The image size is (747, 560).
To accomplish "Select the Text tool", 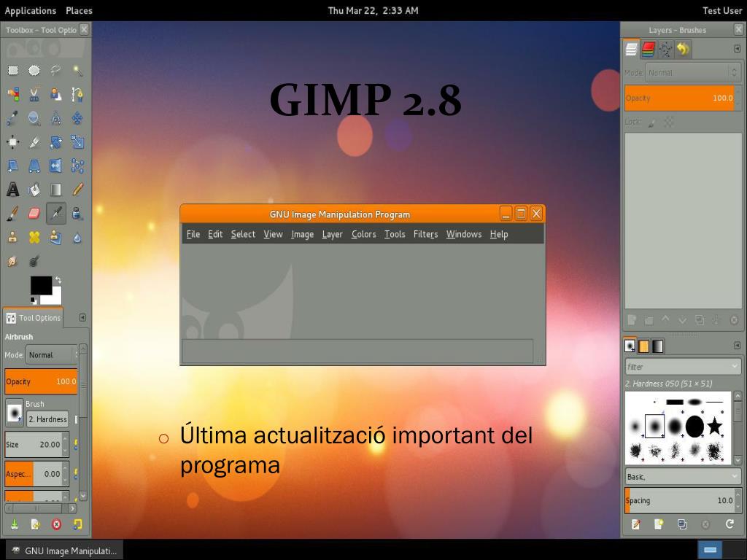I will 13,190.
